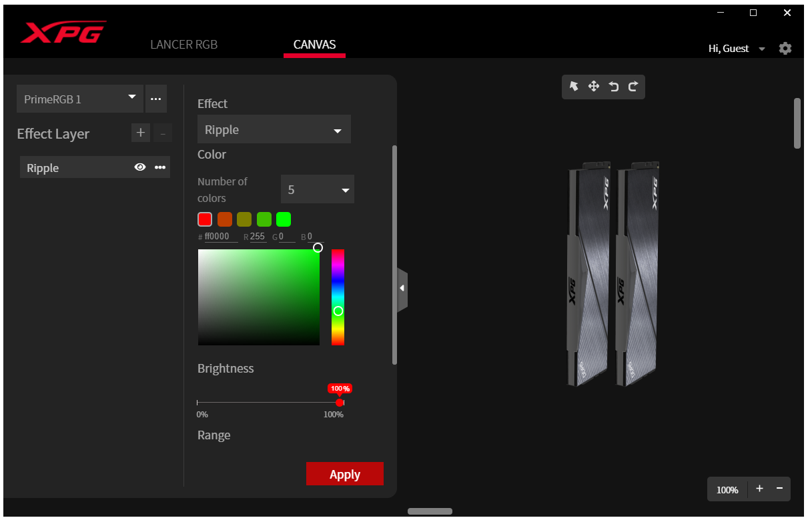Minimize the XPG application window
Screen dimensions: 812x526
721,13
